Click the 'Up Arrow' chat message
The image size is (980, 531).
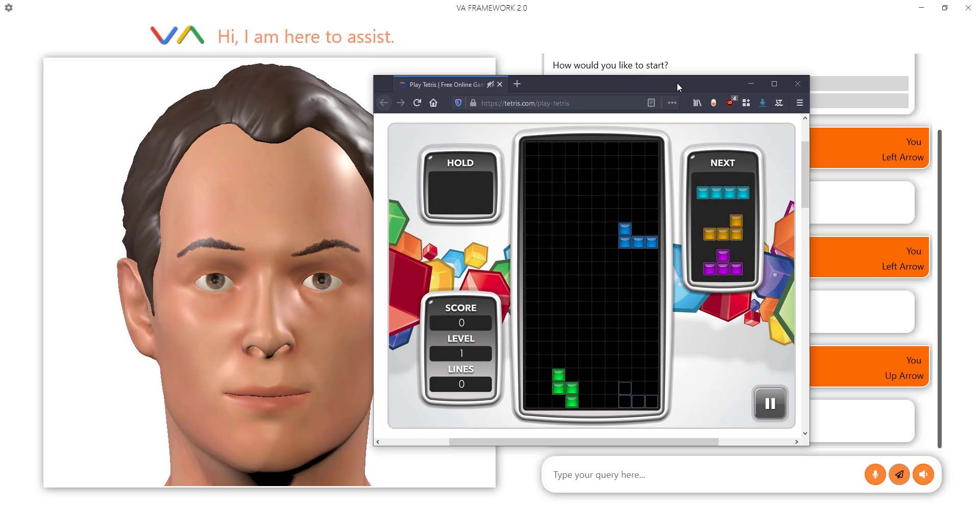869,367
